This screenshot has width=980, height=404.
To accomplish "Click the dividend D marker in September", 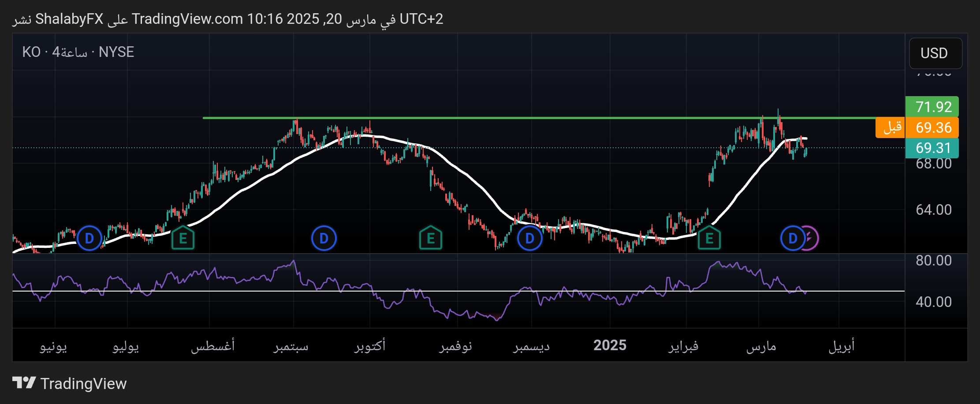I will [324, 238].
